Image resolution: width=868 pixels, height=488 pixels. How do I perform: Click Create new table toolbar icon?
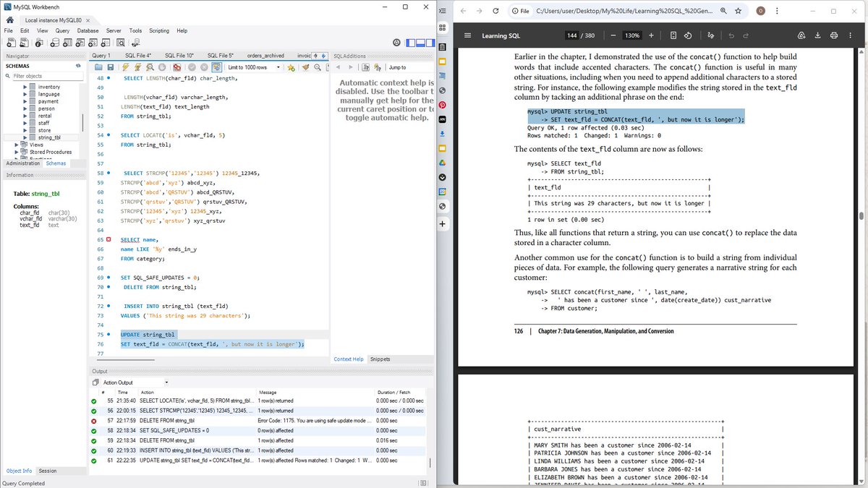tap(67, 43)
